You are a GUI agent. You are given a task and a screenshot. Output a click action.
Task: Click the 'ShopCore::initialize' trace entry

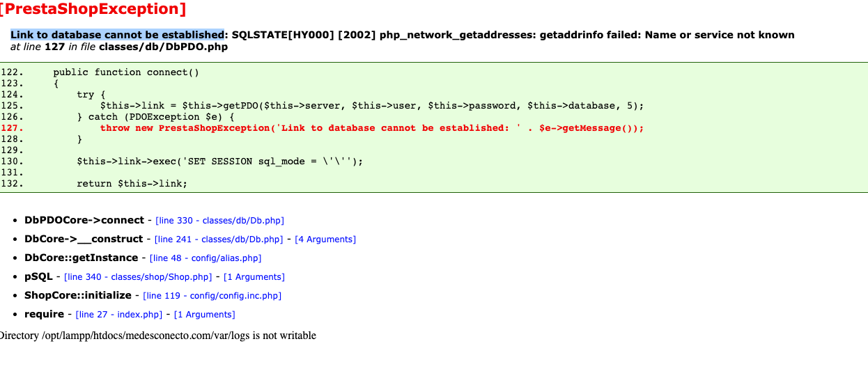coord(77,295)
